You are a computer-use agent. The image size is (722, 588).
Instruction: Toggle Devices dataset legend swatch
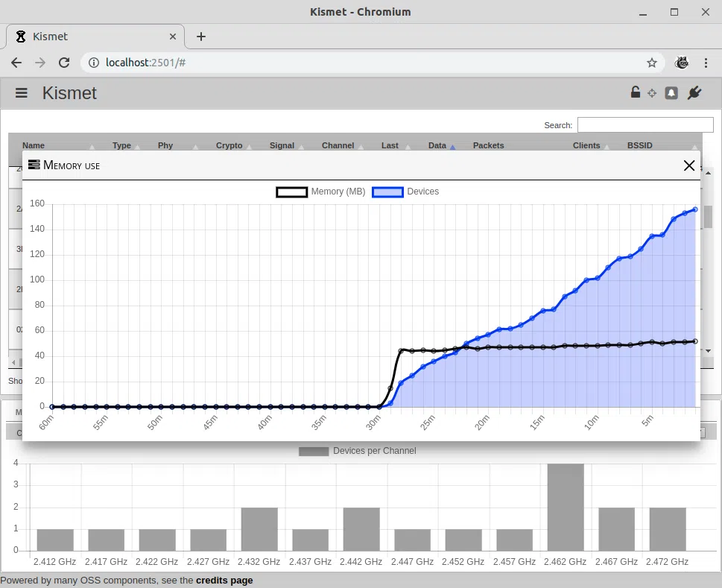pos(387,192)
